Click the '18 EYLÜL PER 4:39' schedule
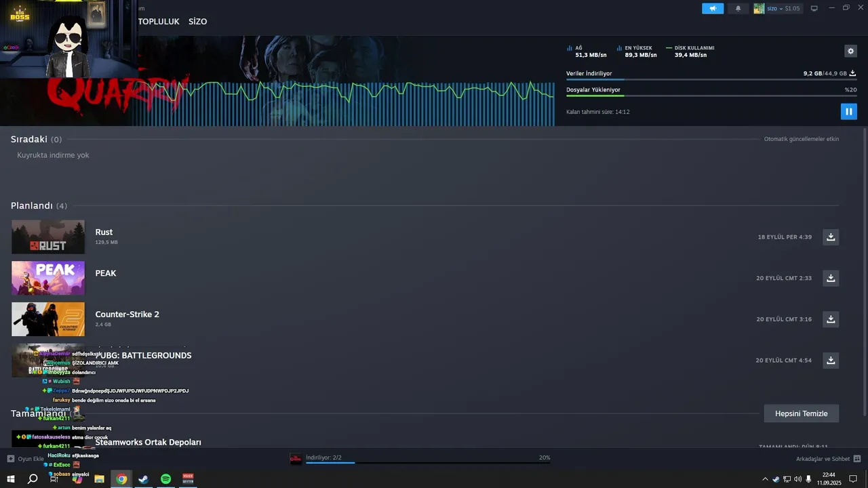The image size is (868, 488). [785, 237]
